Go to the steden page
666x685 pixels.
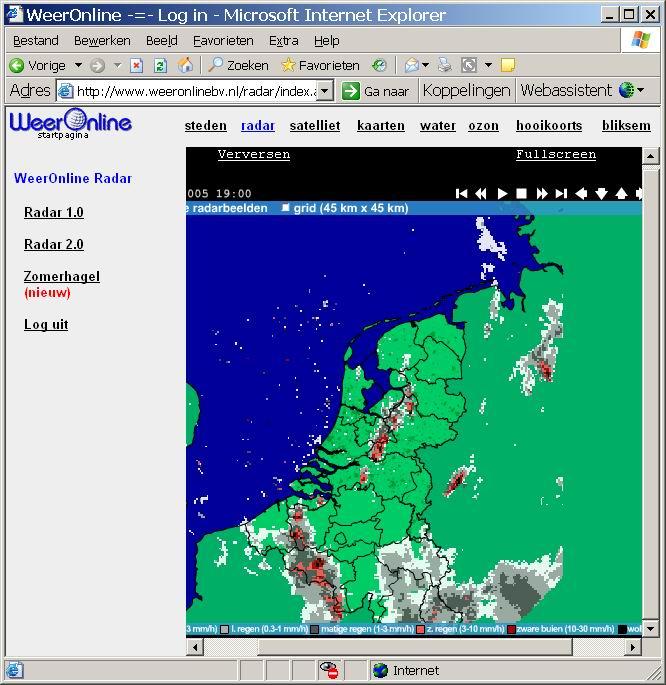206,126
